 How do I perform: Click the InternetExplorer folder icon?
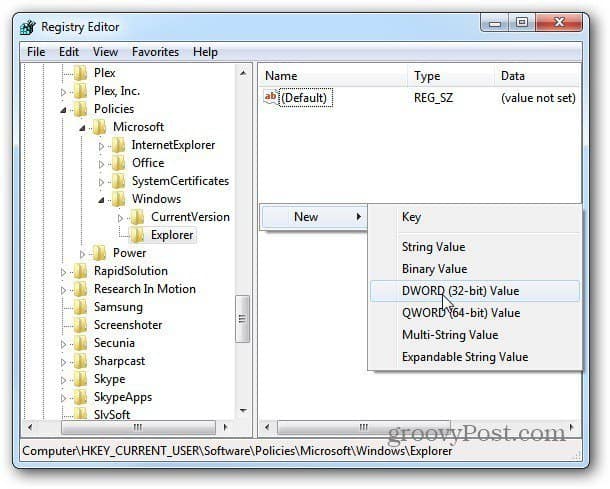pyautogui.click(x=119, y=145)
